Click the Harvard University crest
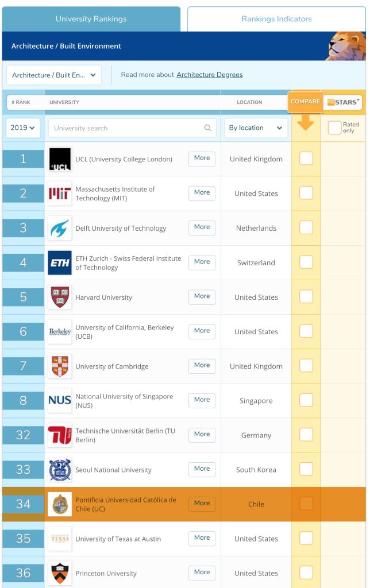 point(60,297)
